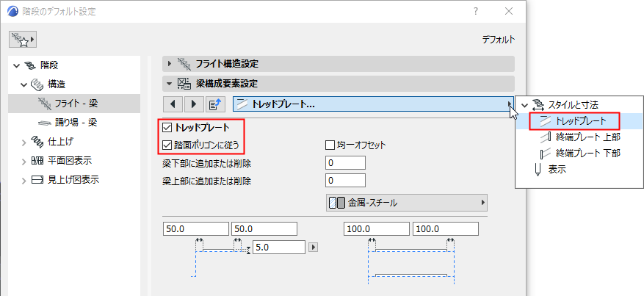Go to next settings page arrow
Screen dimensions: 644x296
(x=194, y=104)
